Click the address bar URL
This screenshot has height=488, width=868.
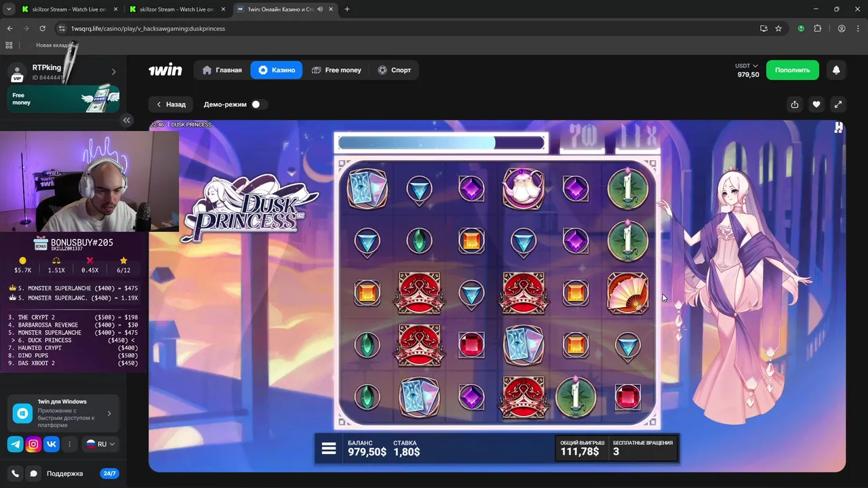(148, 28)
